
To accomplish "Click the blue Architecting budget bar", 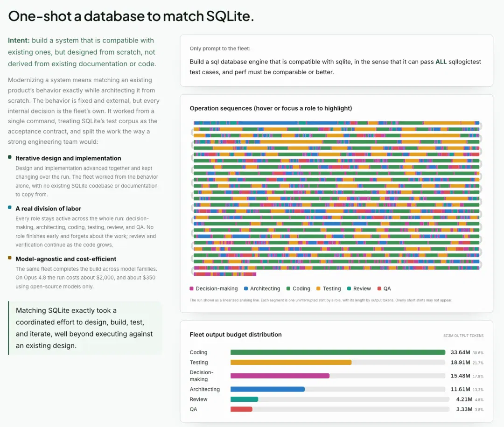I will 267,389.
